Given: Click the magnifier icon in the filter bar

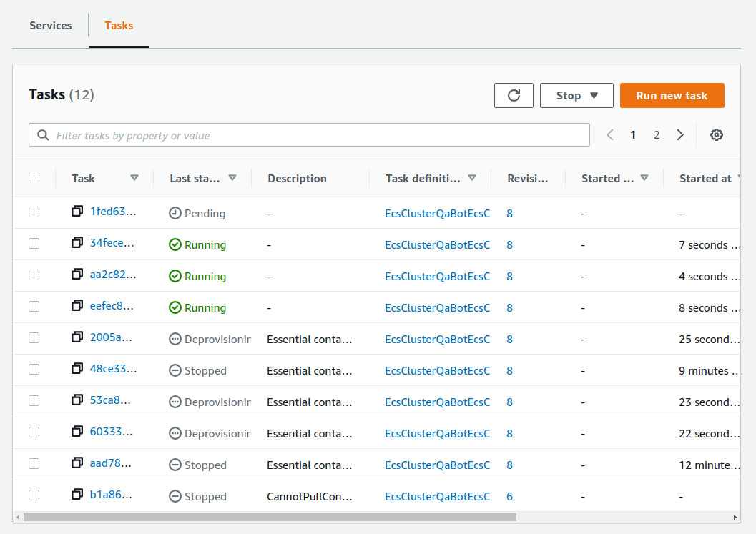Looking at the screenshot, I should (x=44, y=134).
